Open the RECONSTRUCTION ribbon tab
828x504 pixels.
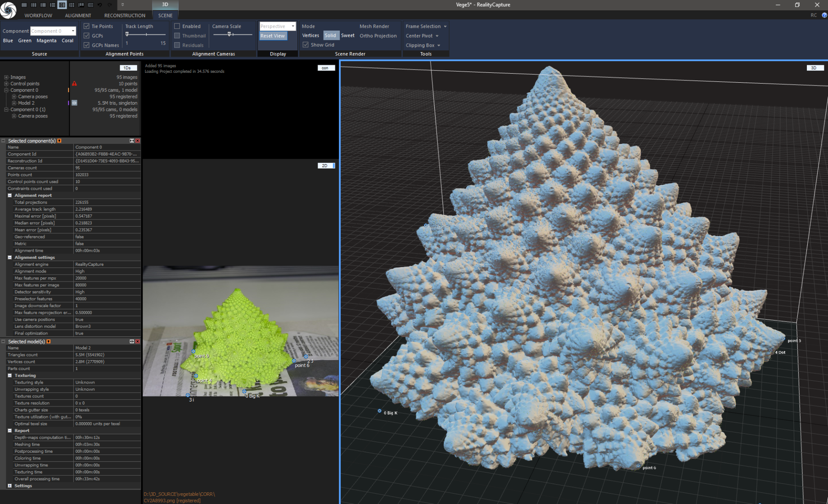coord(125,15)
